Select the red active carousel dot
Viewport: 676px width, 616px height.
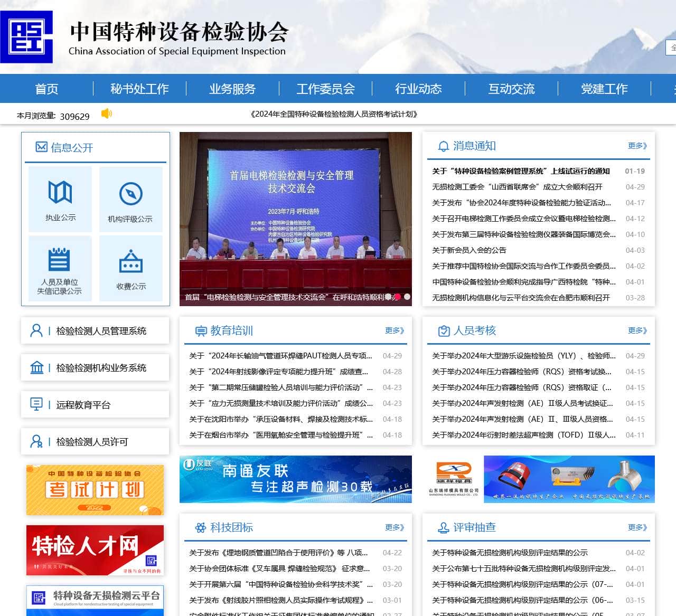(x=398, y=297)
